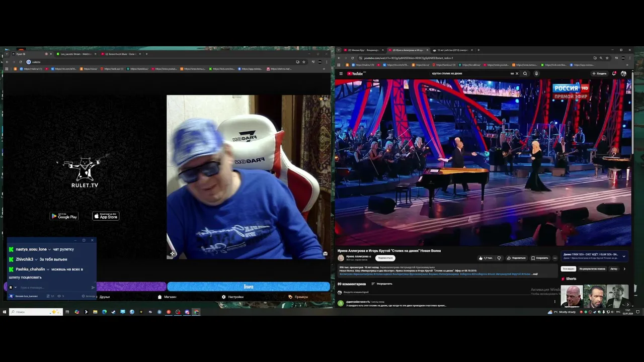Expand the playlist panel chevron on YouTube
Viewport: 644px width, 362px height.
pos(624,256)
